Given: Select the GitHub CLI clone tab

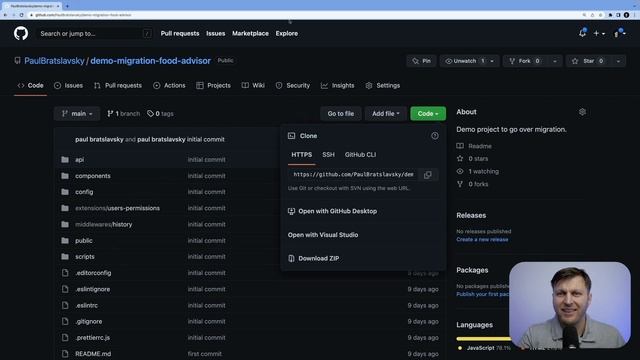Looking at the screenshot, I should pos(360,155).
